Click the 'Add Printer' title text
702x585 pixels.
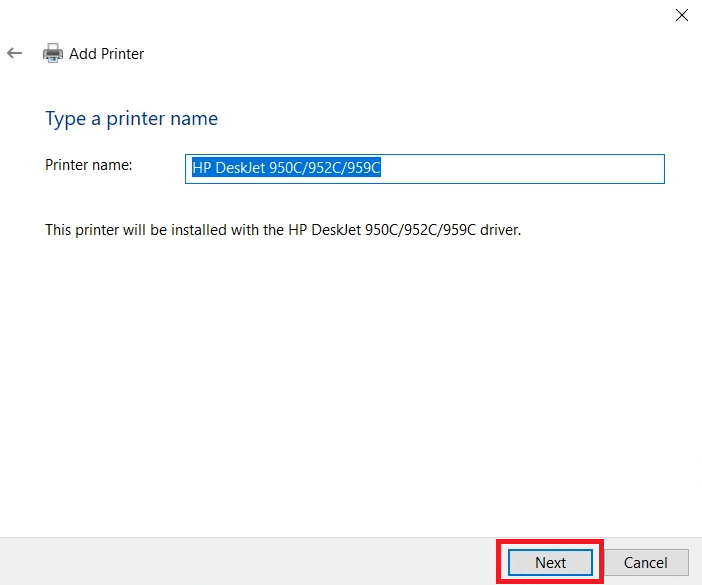pos(107,54)
